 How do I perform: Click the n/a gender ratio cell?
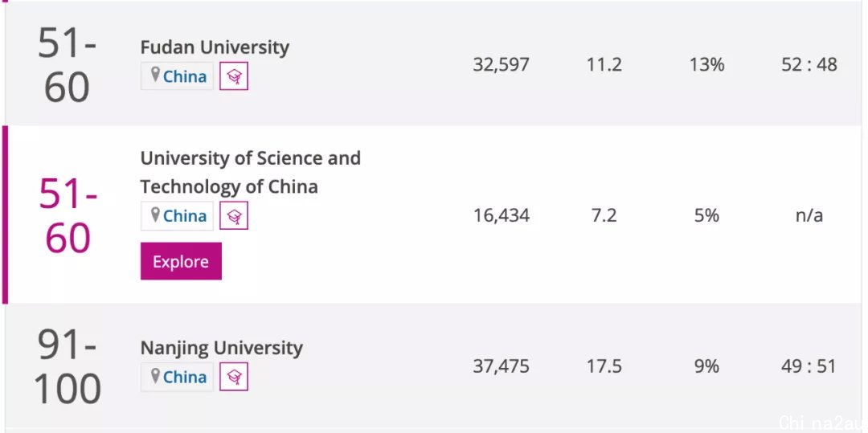(x=809, y=215)
